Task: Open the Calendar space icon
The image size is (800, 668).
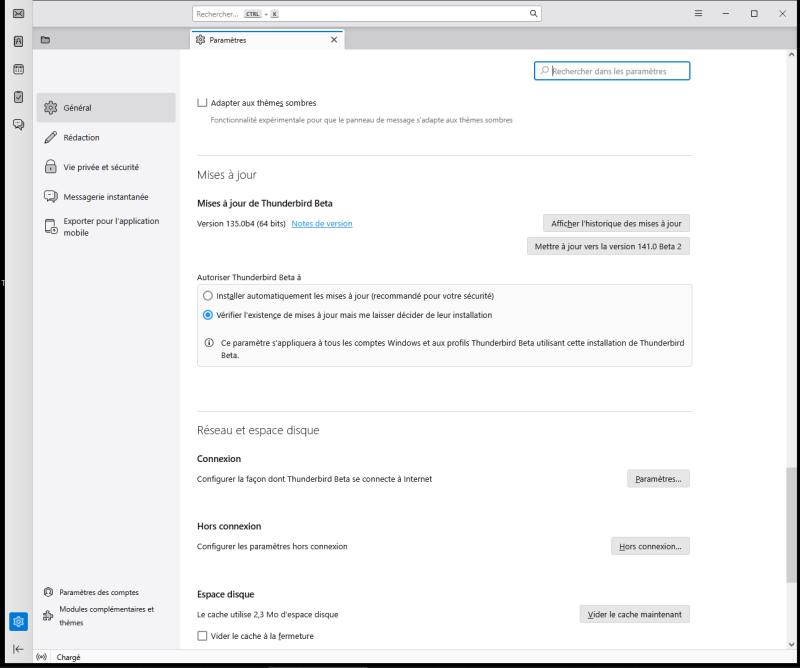Action: click(18, 69)
